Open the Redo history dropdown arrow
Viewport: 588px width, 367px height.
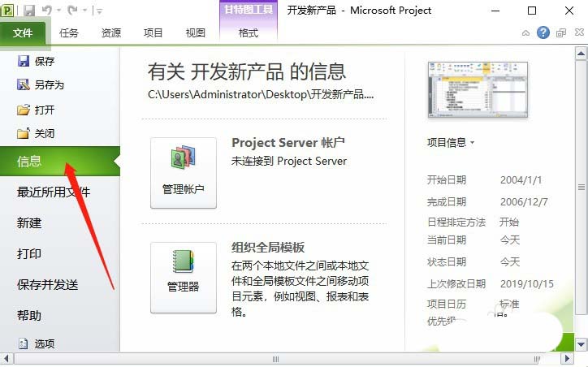tap(84, 11)
